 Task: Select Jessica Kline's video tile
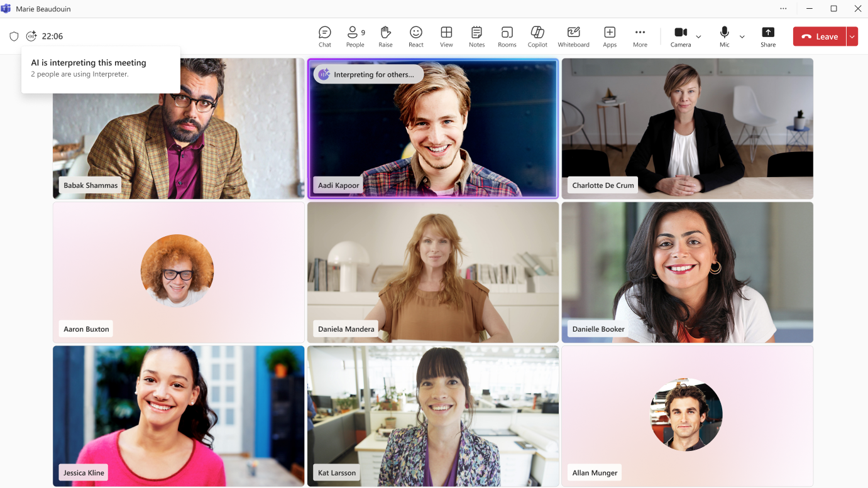[x=179, y=416]
